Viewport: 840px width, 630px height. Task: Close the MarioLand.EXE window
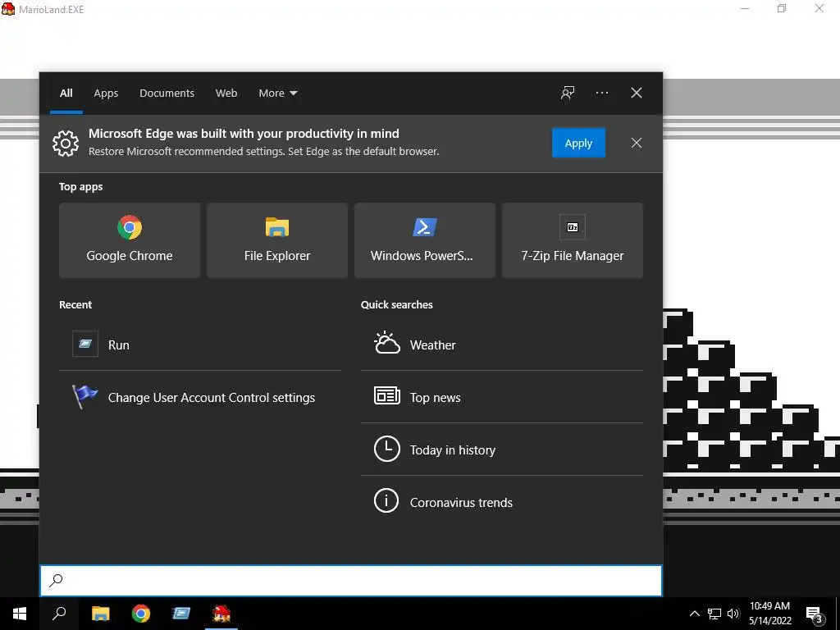click(x=819, y=8)
